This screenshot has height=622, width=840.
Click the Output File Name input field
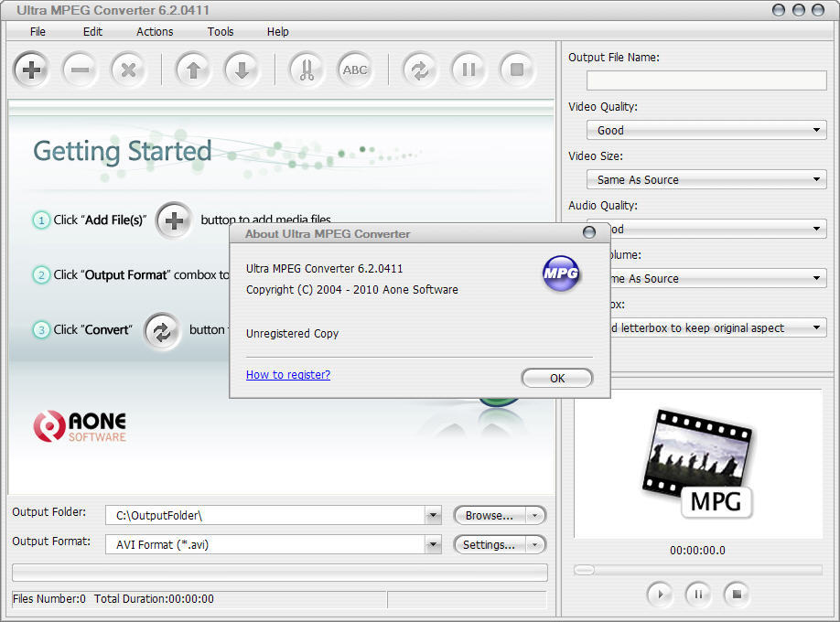click(x=705, y=80)
